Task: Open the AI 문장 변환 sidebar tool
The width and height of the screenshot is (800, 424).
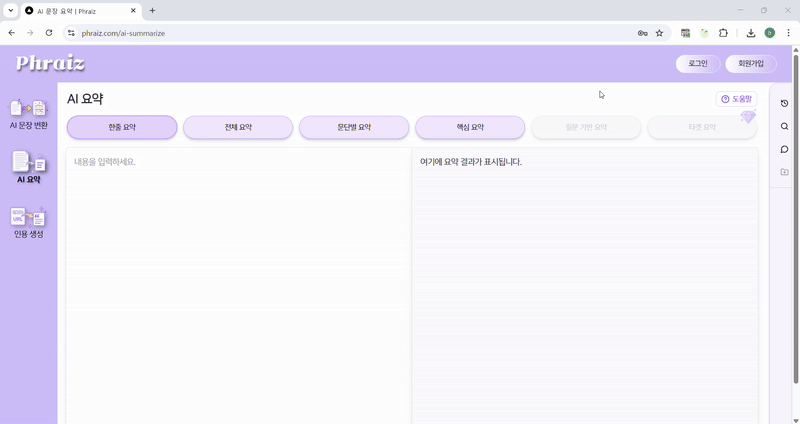Action: click(29, 114)
